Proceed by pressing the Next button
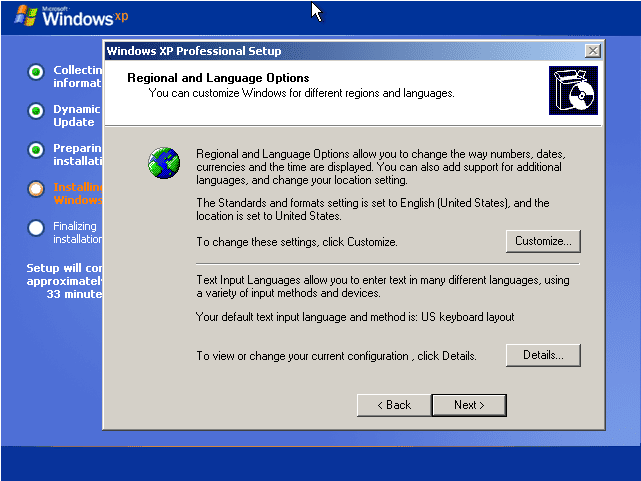641x481 pixels. click(x=468, y=405)
